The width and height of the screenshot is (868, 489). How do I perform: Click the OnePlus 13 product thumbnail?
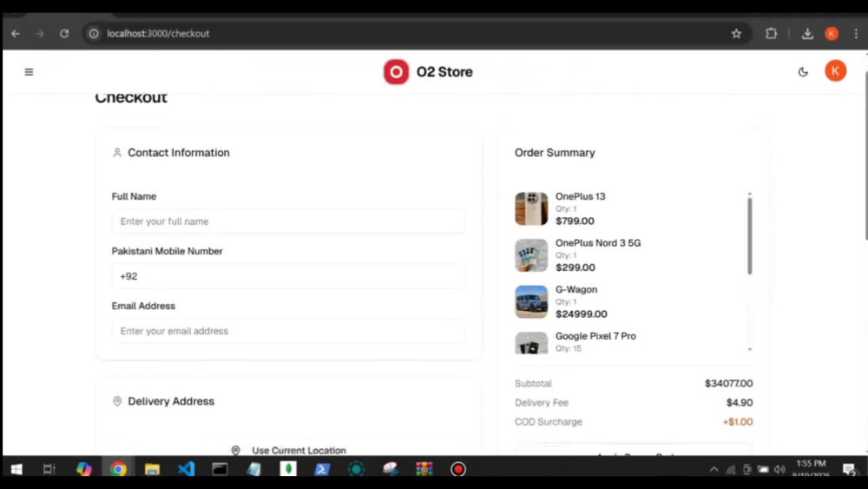(531, 208)
